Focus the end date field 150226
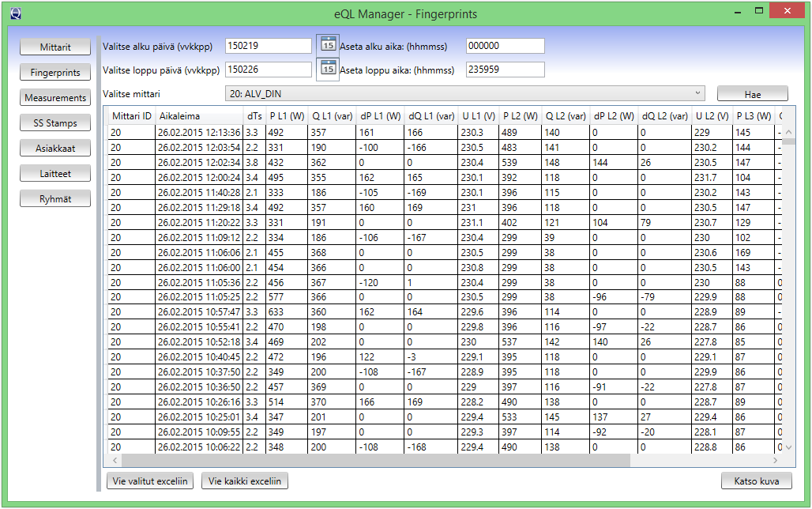The width and height of the screenshot is (812, 509). (269, 70)
